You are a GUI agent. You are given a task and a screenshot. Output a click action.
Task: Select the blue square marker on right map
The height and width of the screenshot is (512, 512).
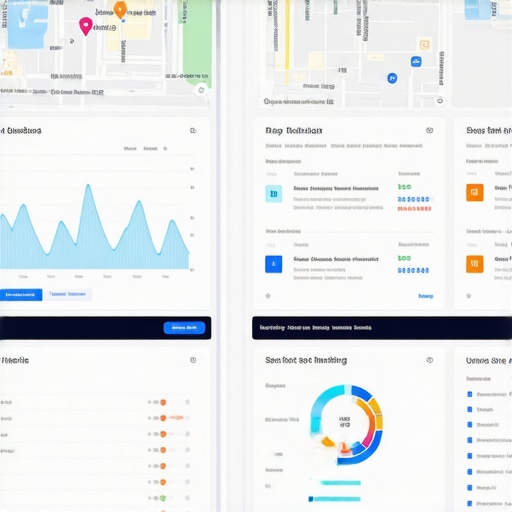(x=416, y=62)
